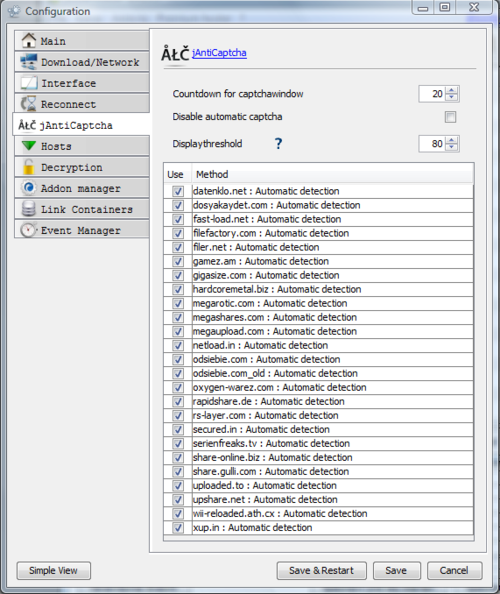Click the network computers icon for Download/Network

click(x=29, y=62)
